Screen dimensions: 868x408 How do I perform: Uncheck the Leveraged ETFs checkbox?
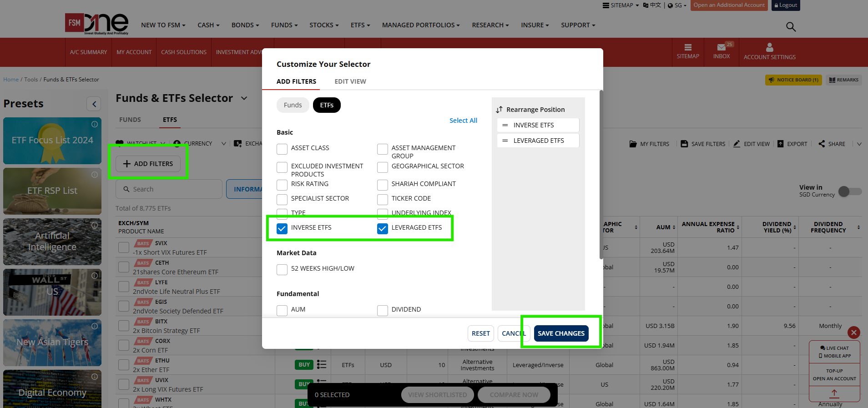pyautogui.click(x=383, y=228)
